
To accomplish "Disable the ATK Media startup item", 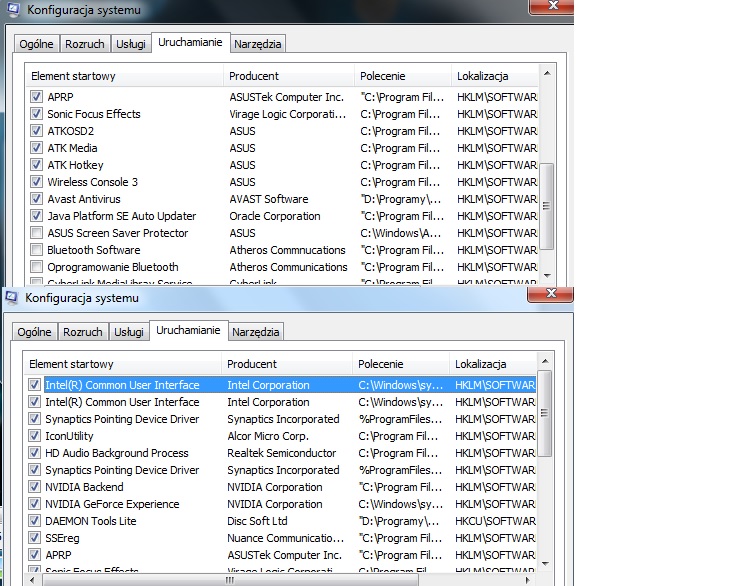I will [x=36, y=148].
